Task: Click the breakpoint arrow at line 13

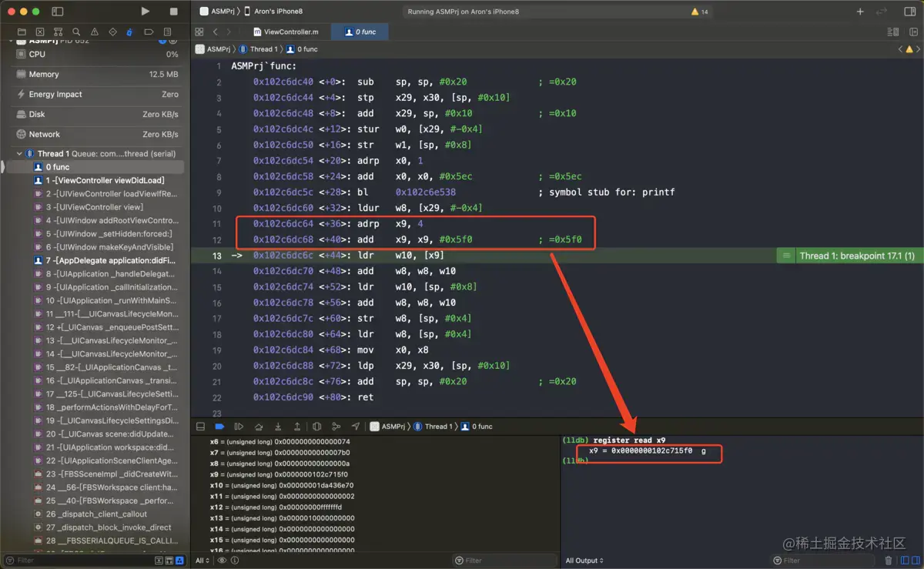Action: pos(237,255)
